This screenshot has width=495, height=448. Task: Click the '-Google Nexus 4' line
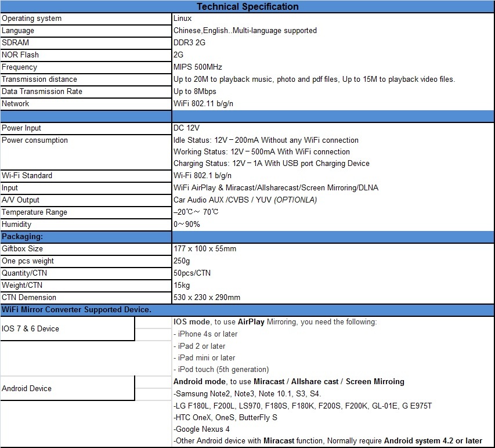201,429
